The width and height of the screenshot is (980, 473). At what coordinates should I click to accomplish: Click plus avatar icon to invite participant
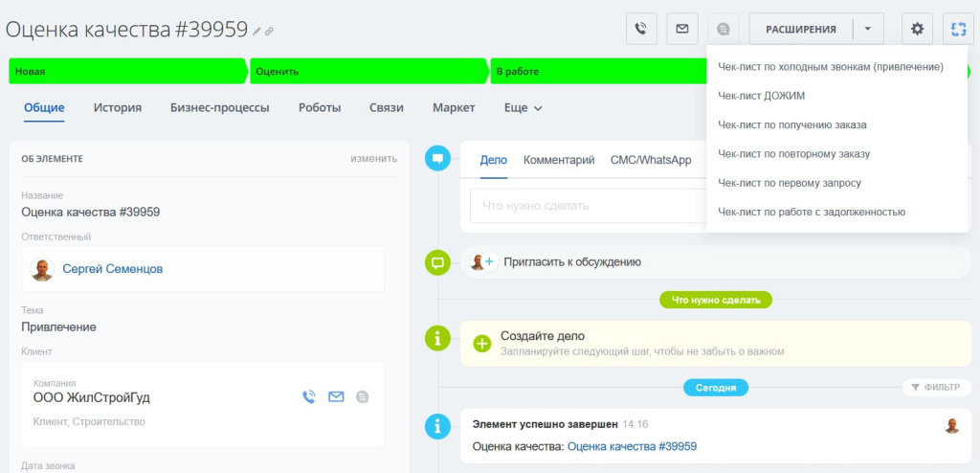pyautogui.click(x=489, y=262)
